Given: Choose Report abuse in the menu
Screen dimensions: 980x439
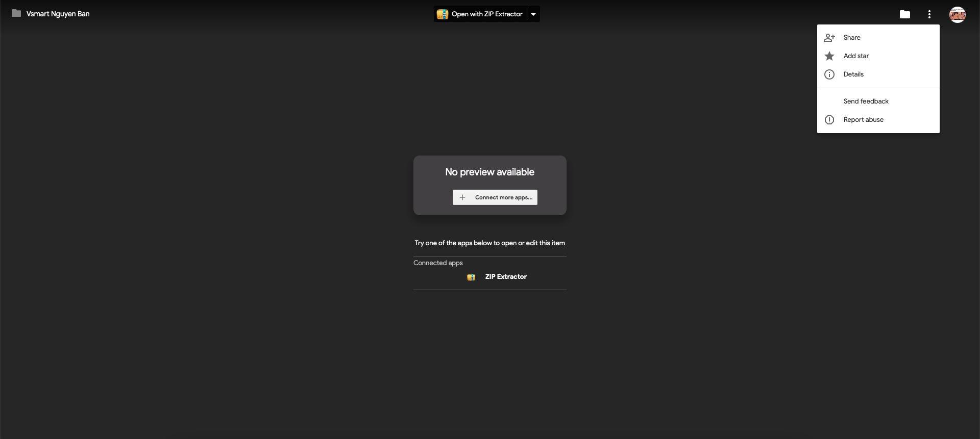Looking at the screenshot, I should 863,120.
